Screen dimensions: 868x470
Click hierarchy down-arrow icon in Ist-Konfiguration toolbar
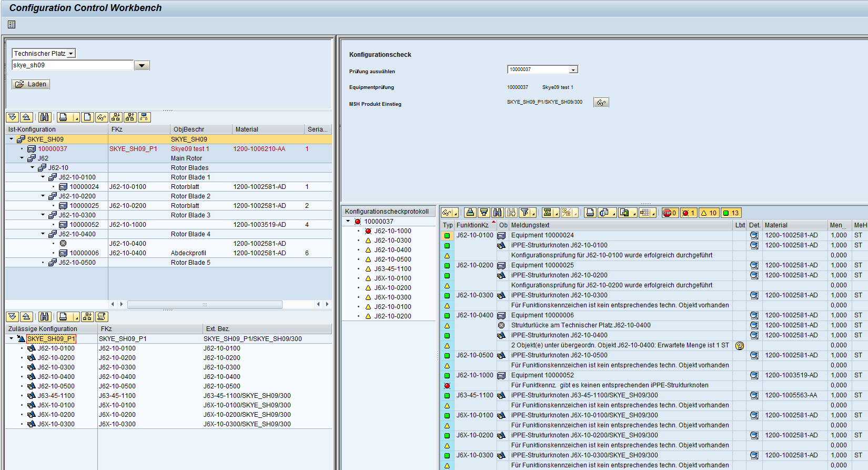pos(116,117)
